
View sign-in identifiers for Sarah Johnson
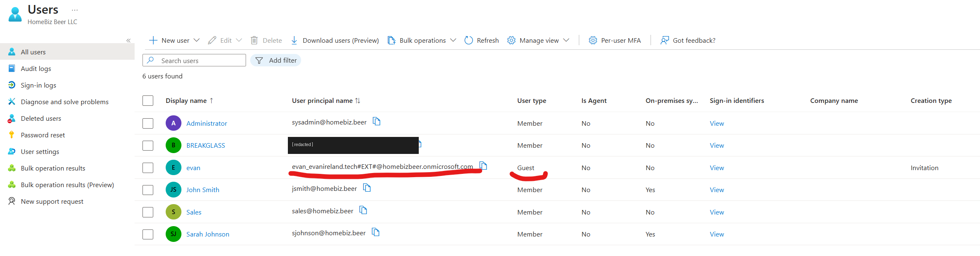click(717, 234)
